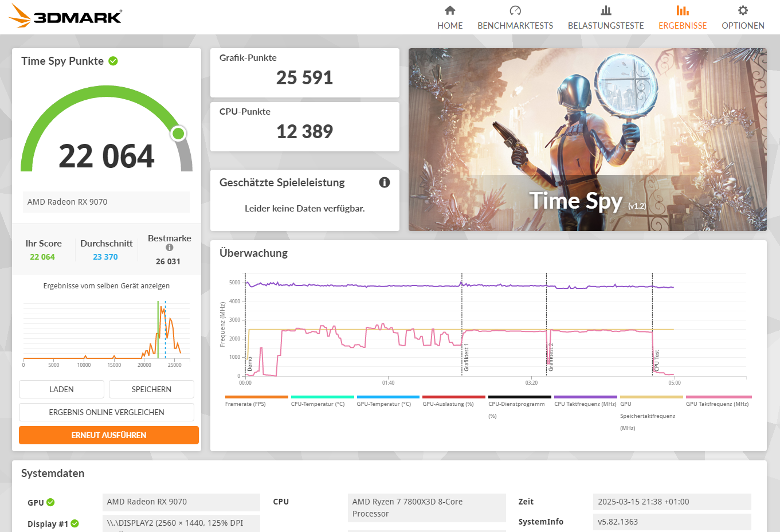Click SystemInfo version v5.82.1363
The image size is (780, 532).
672,522
